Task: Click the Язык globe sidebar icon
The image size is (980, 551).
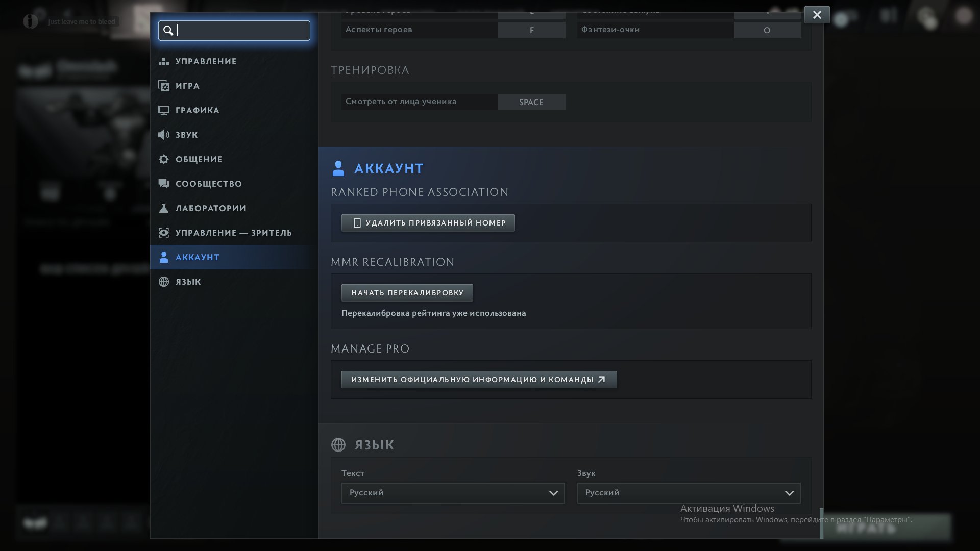Action: point(163,282)
